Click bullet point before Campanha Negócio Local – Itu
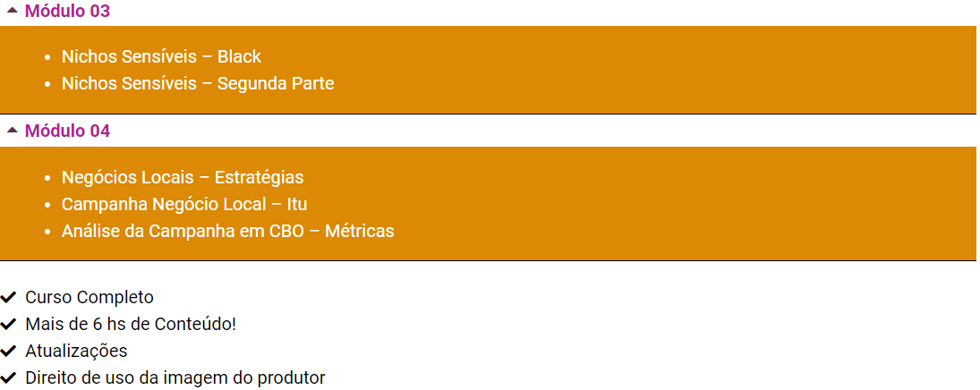Image resolution: width=980 pixels, height=390 pixels. click(47, 205)
